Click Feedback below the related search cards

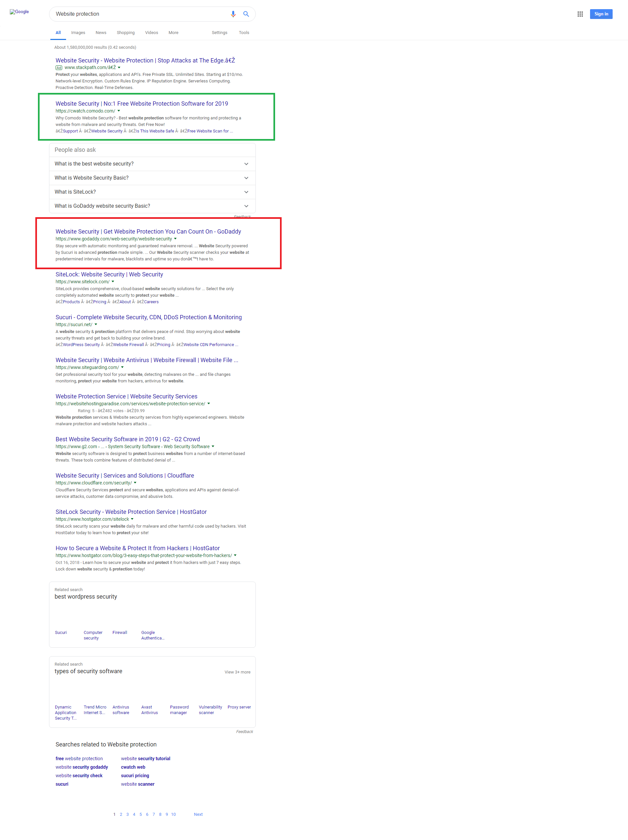click(245, 732)
